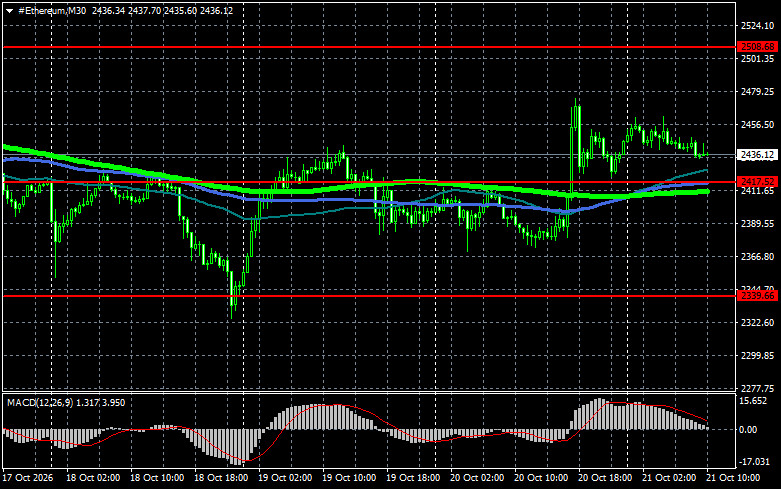
Task: Click the 2389.55 price scale value
Action: (758, 224)
